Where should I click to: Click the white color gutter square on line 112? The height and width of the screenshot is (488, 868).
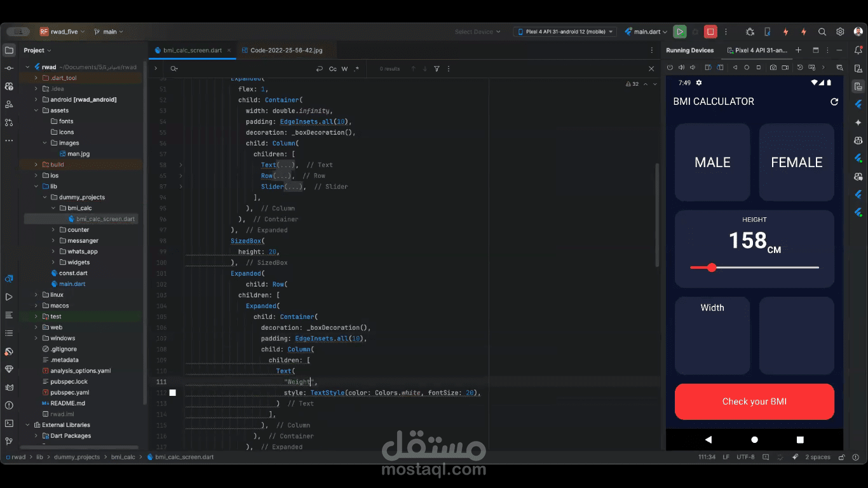172,393
